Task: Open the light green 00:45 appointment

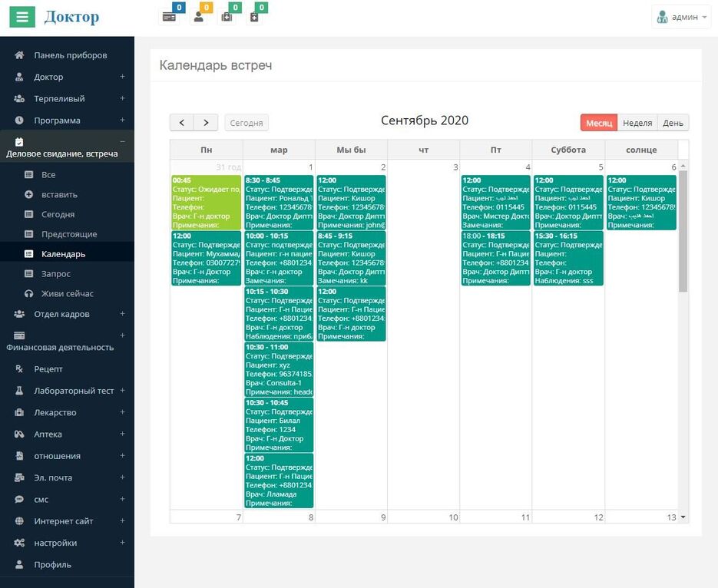Action: 206,203
